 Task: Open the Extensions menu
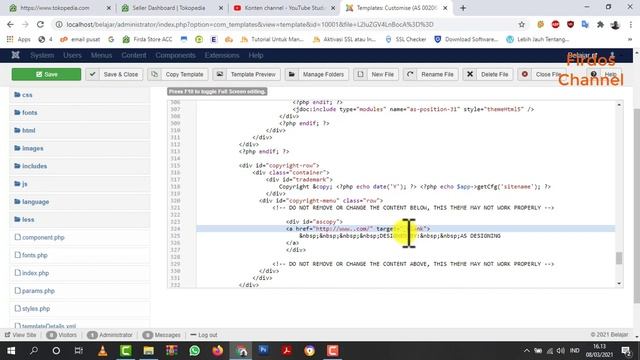(x=222, y=55)
